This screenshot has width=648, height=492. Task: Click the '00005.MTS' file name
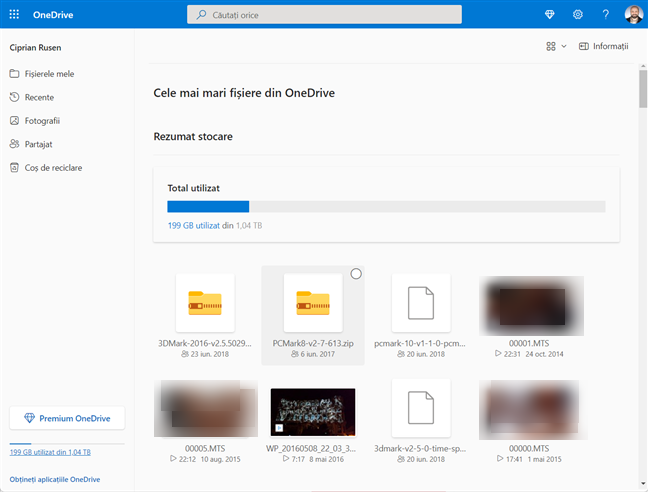205,448
